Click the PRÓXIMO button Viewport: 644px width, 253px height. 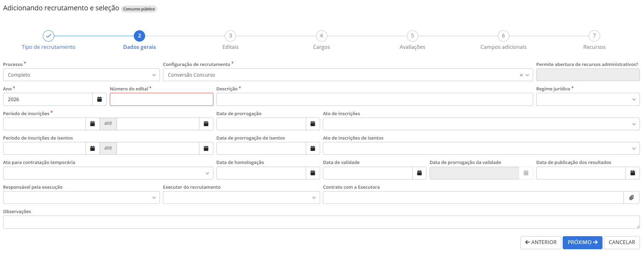[x=582, y=242]
